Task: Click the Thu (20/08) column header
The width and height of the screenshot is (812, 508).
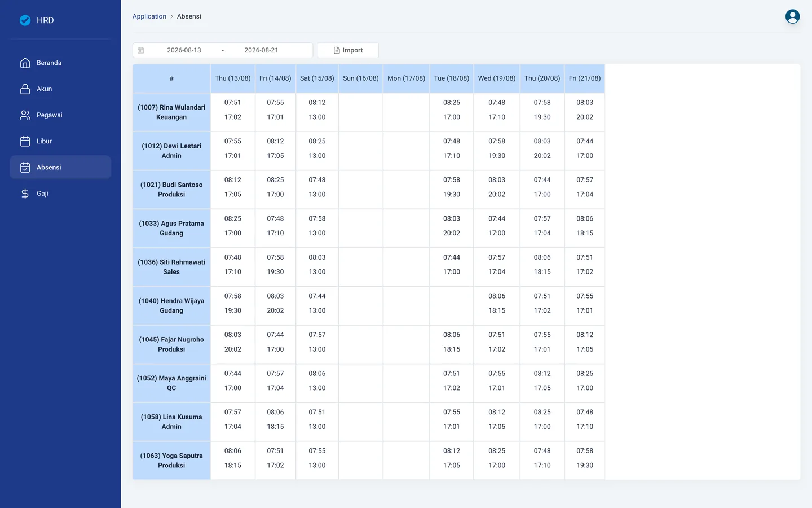Action: (x=542, y=78)
